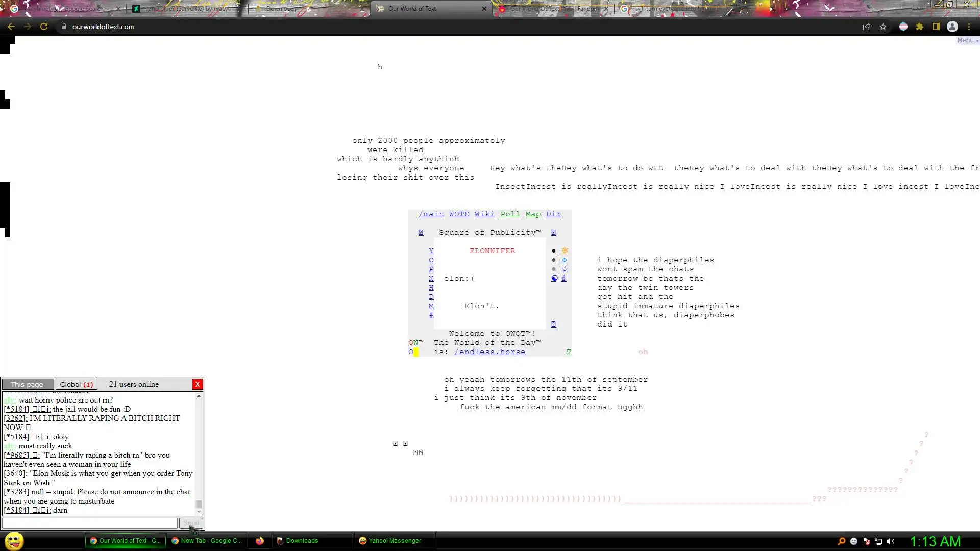Viewport: 980px width, 551px height.
Task: Open the smiley face start button
Action: [14, 541]
